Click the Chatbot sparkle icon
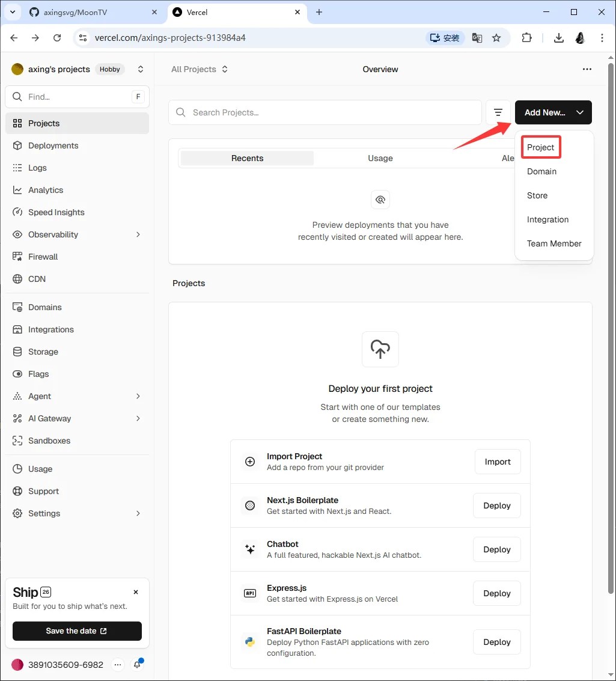This screenshot has width=616, height=681. coord(250,549)
